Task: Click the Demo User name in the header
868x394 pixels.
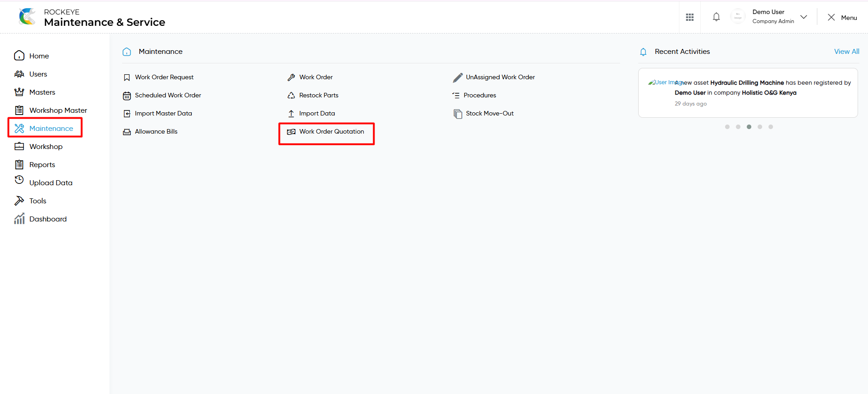Action: 768,12
